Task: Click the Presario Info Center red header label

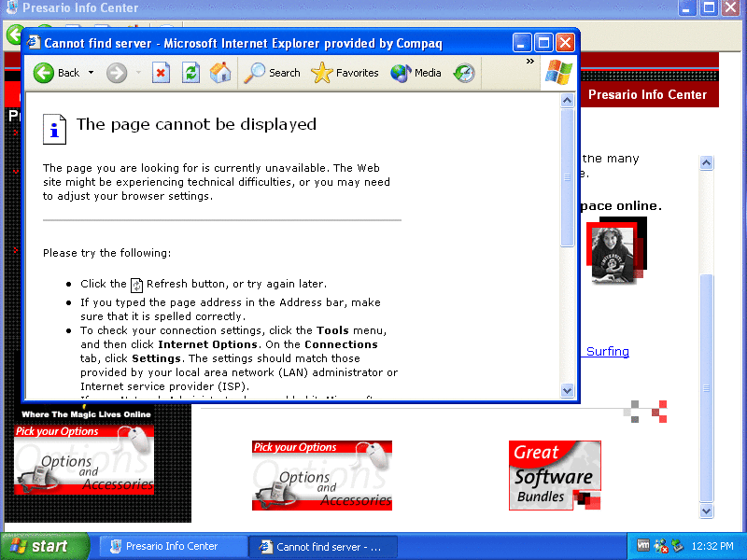Action: [647, 94]
